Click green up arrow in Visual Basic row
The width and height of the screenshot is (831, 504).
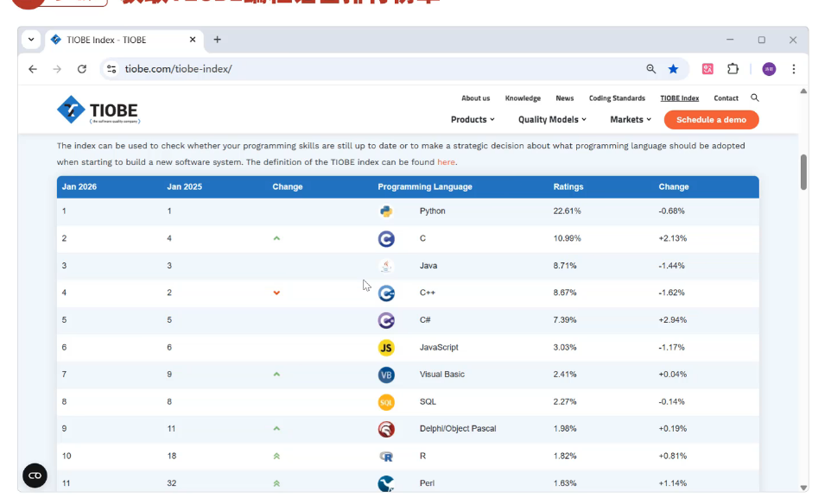pos(276,375)
